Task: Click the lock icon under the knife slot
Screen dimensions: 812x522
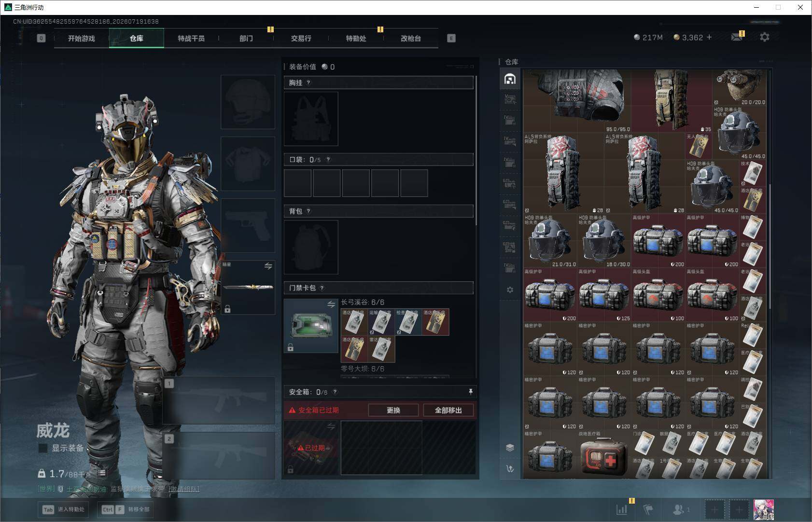Action: (227, 309)
